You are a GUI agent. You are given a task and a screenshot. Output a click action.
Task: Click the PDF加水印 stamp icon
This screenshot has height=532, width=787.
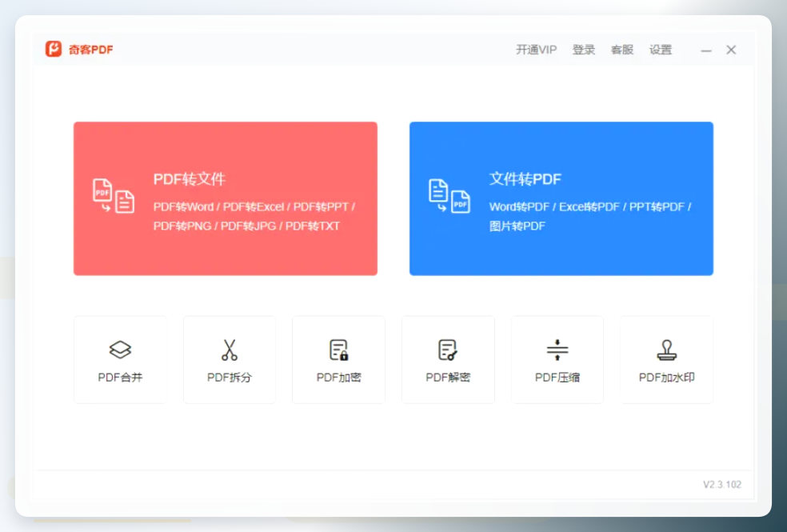666,350
